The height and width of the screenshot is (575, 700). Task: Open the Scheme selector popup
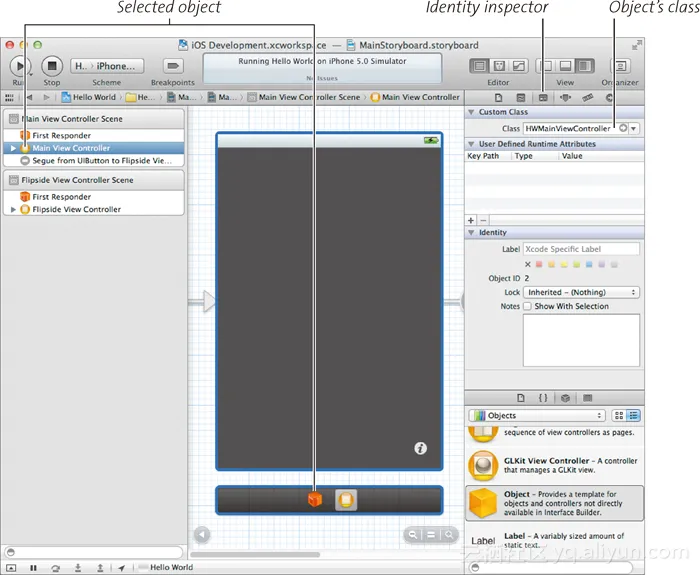(x=107, y=66)
